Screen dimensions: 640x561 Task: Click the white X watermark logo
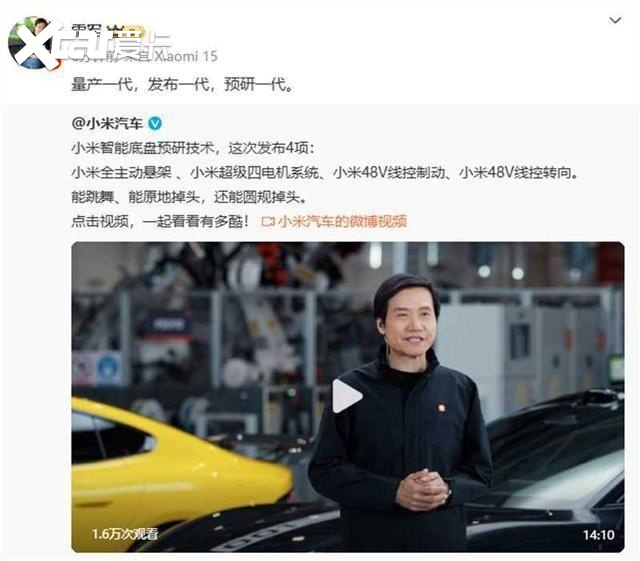35,44
